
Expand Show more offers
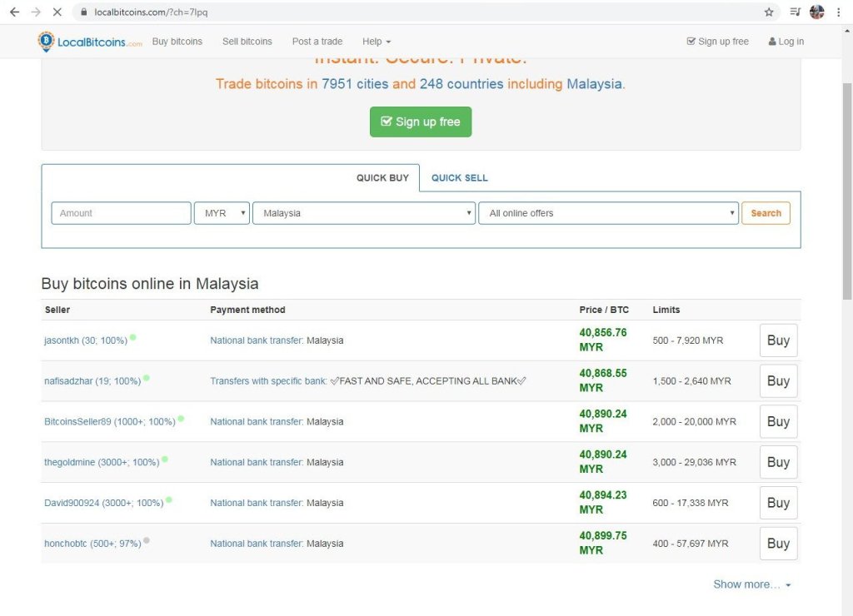click(x=751, y=584)
